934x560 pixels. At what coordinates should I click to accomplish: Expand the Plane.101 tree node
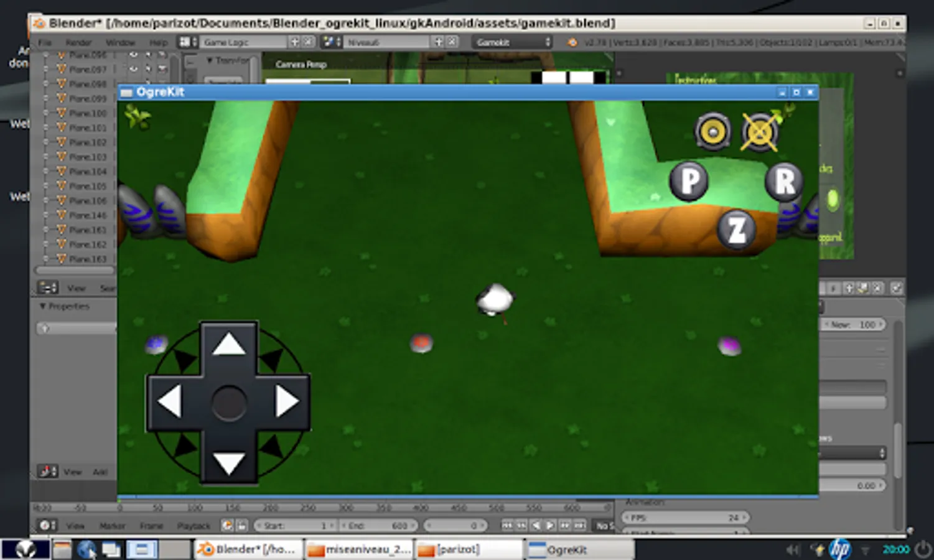click(x=45, y=128)
